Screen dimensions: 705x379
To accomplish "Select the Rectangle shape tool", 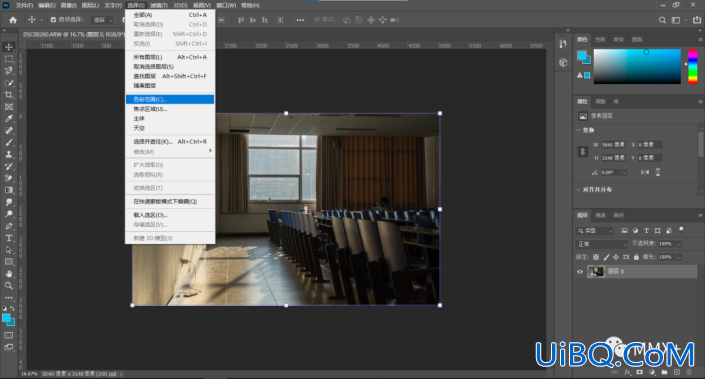I will click(x=9, y=262).
